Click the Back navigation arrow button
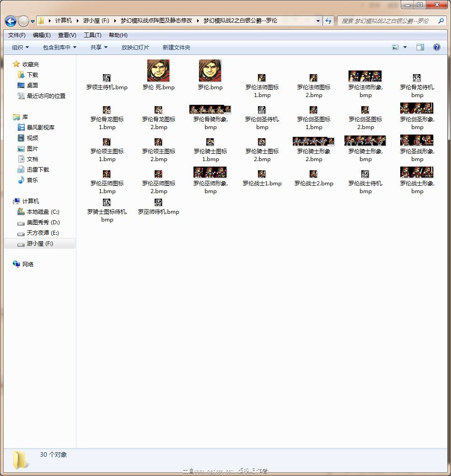Viewport: 451px width, 476px height. (11, 21)
